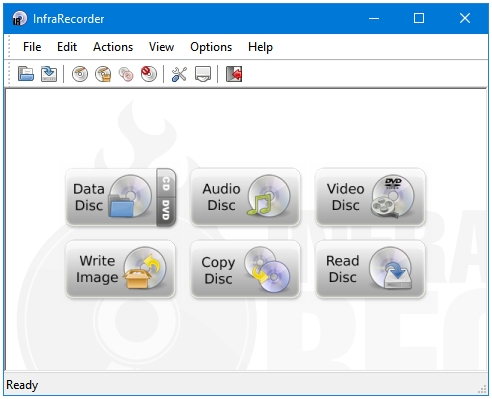This screenshot has width=492, height=399.
Task: Select the Write Image button
Action: pos(120,269)
